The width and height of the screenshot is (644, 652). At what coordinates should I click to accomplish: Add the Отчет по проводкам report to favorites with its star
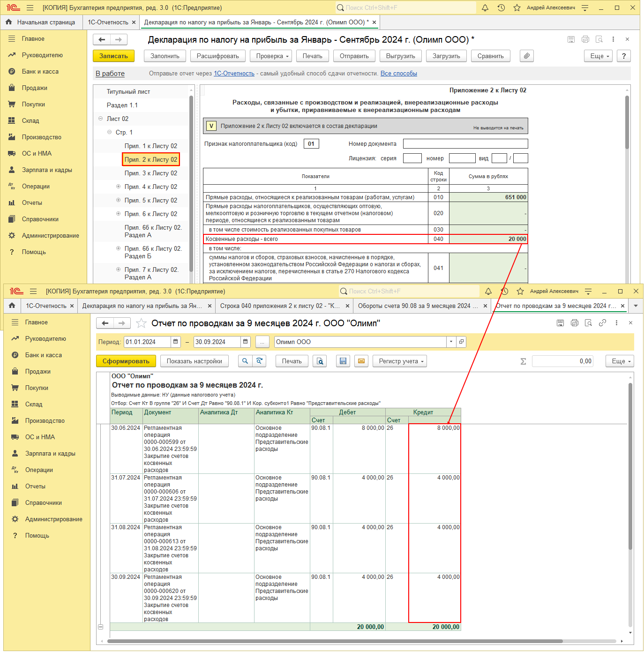[x=141, y=323]
